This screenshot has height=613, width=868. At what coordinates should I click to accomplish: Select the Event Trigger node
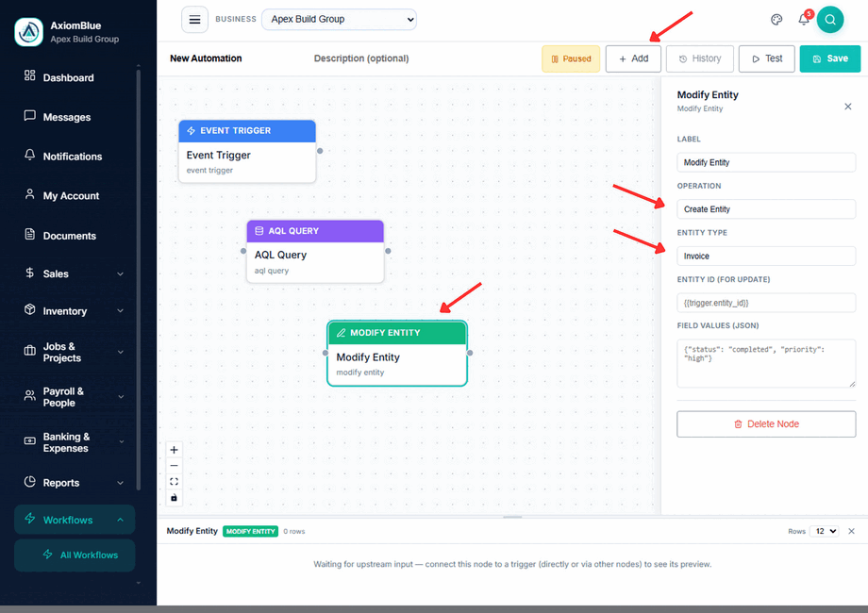[247, 152]
